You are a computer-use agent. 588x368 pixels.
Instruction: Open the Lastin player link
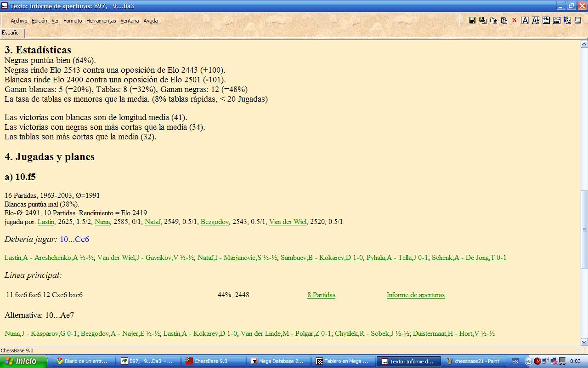click(46, 222)
